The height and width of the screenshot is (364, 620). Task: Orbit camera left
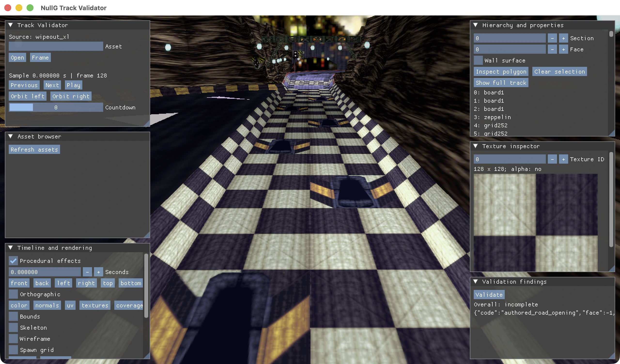pyautogui.click(x=28, y=96)
